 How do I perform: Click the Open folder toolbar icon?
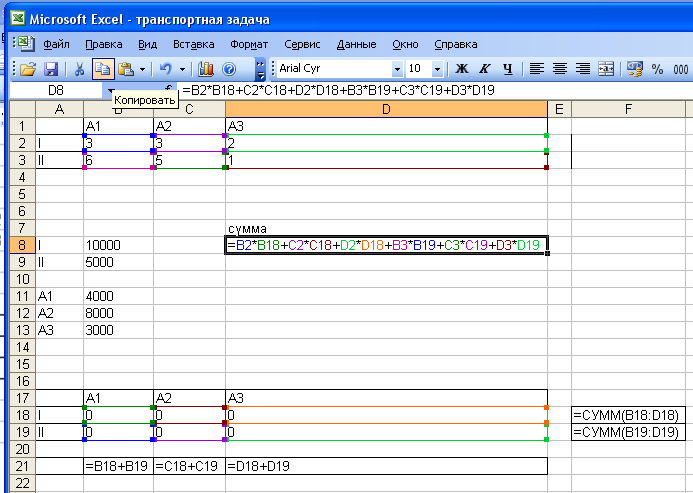(27, 69)
